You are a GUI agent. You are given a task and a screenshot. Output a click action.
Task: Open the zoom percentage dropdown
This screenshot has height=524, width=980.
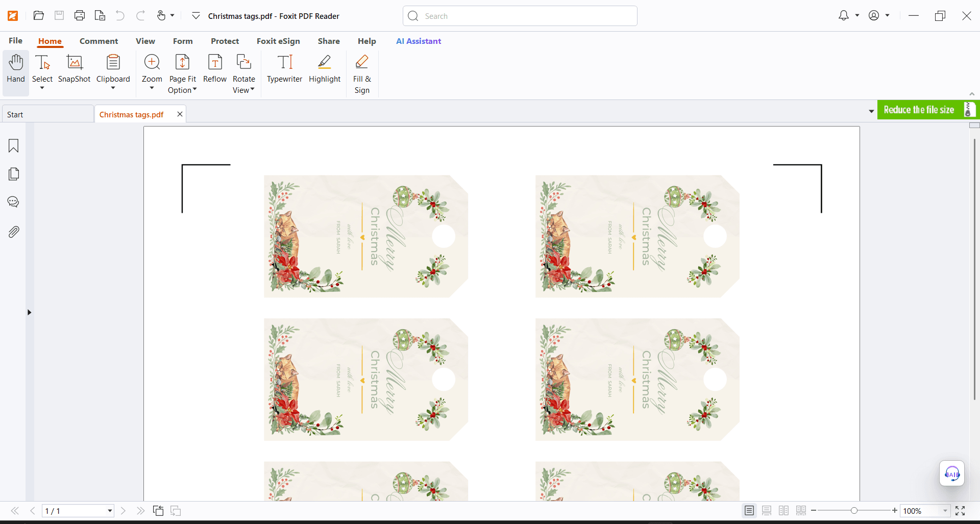click(945, 511)
